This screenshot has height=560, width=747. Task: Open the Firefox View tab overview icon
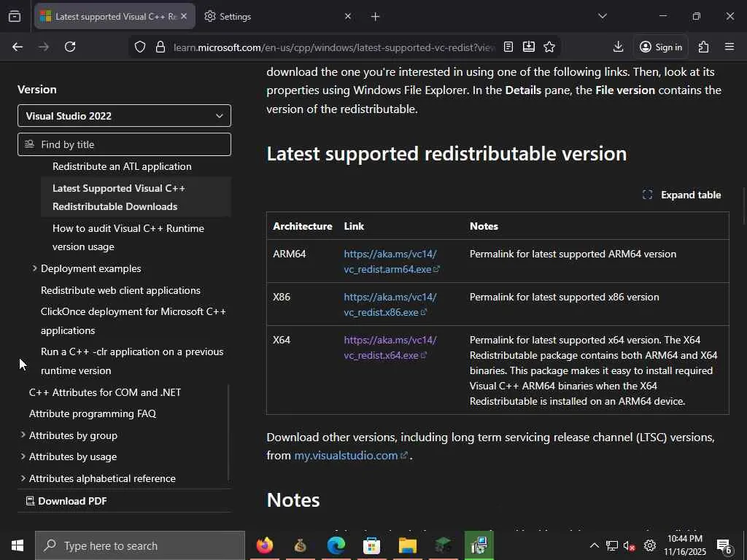15,17
